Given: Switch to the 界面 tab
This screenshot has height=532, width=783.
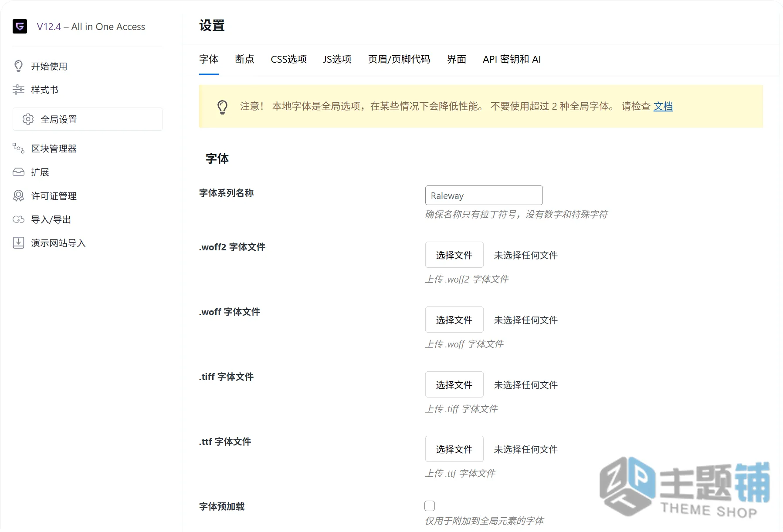Looking at the screenshot, I should tap(457, 59).
